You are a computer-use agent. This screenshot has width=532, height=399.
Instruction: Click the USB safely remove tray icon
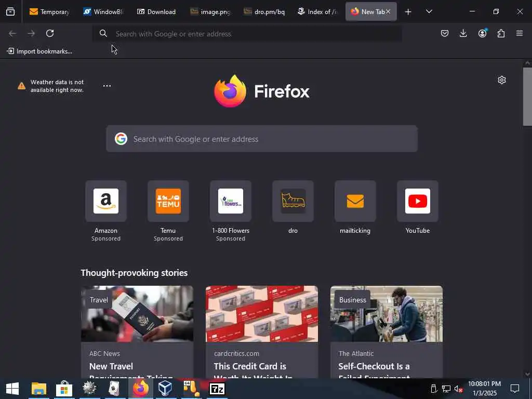pos(434,389)
